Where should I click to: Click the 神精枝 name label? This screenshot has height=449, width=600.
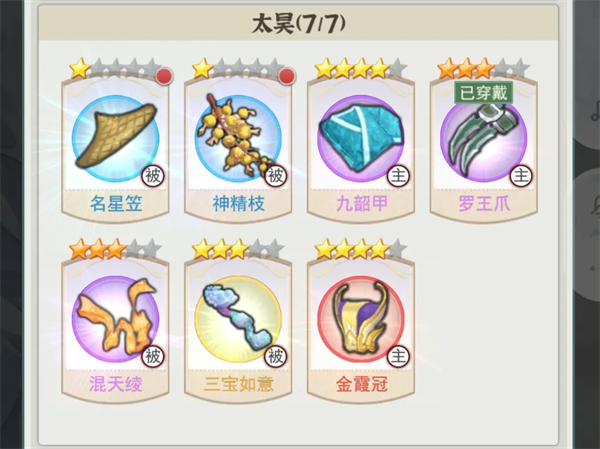(238, 204)
